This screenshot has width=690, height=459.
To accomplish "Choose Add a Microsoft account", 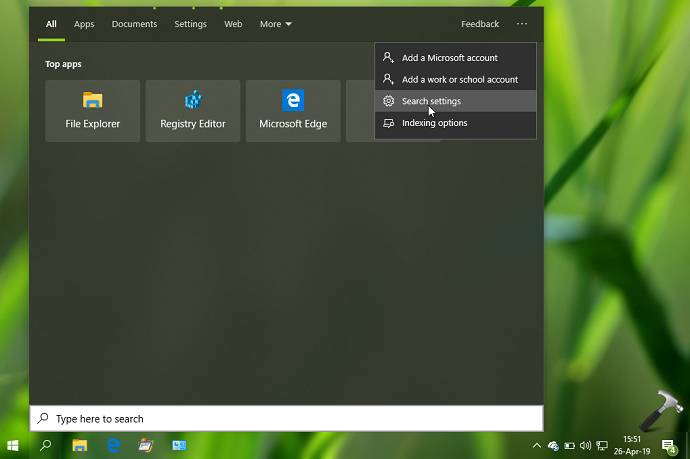I will [455, 58].
